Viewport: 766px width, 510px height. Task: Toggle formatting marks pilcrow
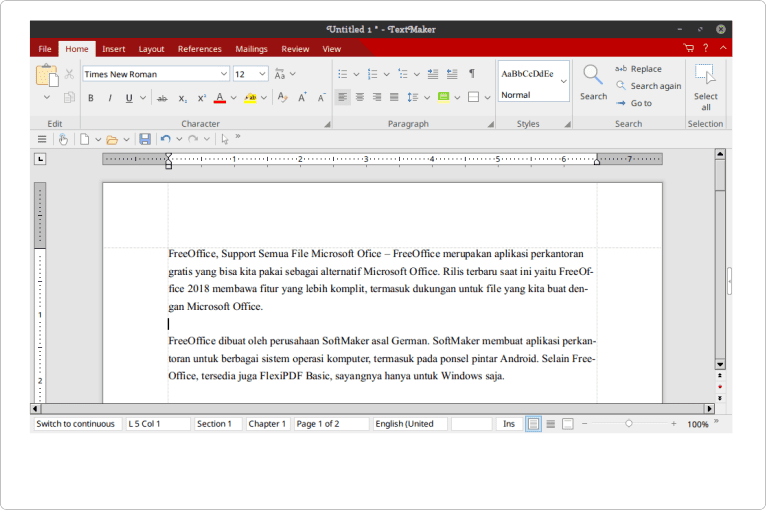pos(472,73)
